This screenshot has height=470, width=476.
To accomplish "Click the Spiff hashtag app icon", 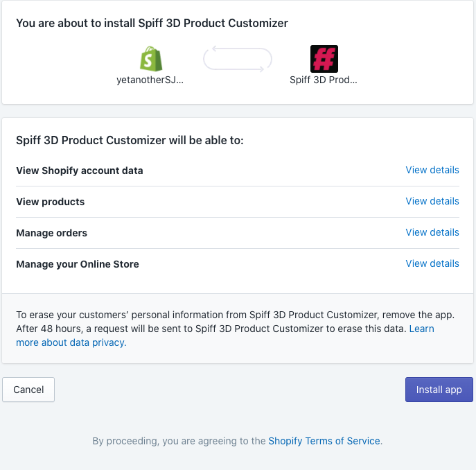I will pyautogui.click(x=324, y=59).
